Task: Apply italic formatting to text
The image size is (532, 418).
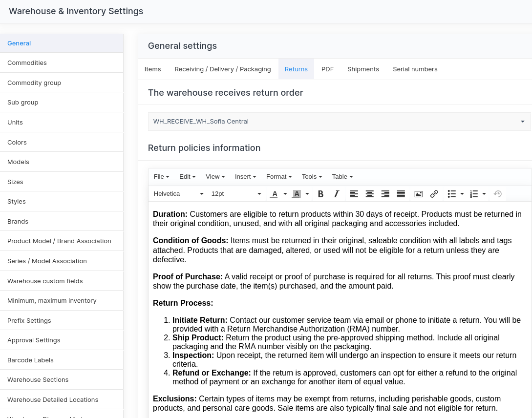Action: [336, 194]
